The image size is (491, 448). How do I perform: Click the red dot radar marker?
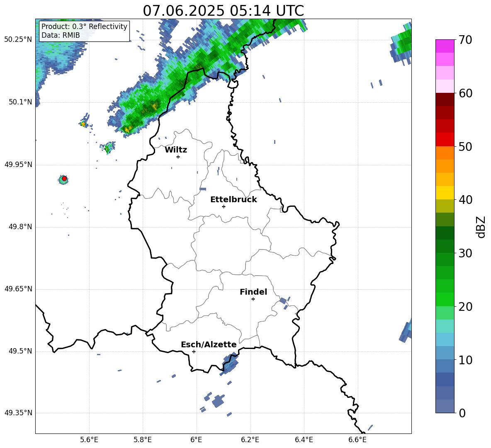coord(64,179)
